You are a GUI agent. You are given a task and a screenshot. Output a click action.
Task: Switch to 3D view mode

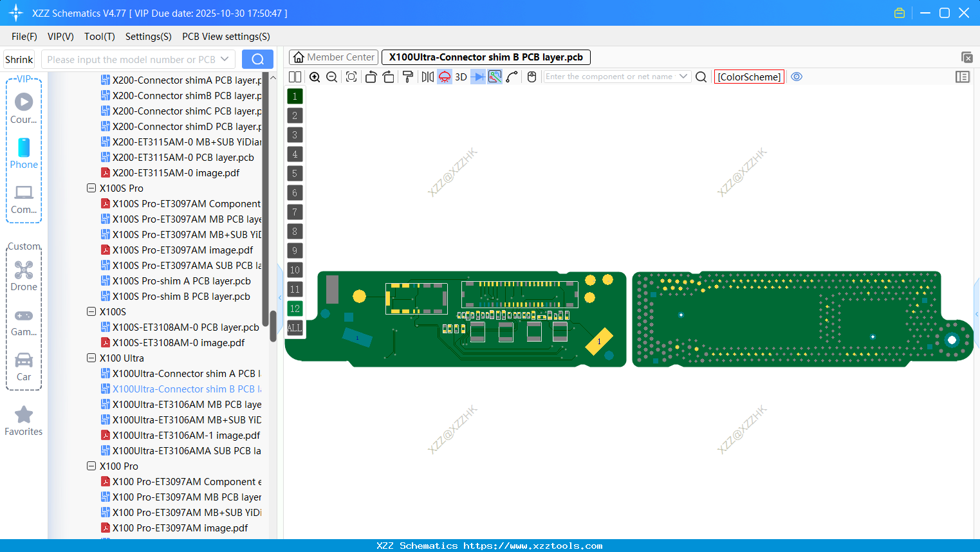click(460, 77)
